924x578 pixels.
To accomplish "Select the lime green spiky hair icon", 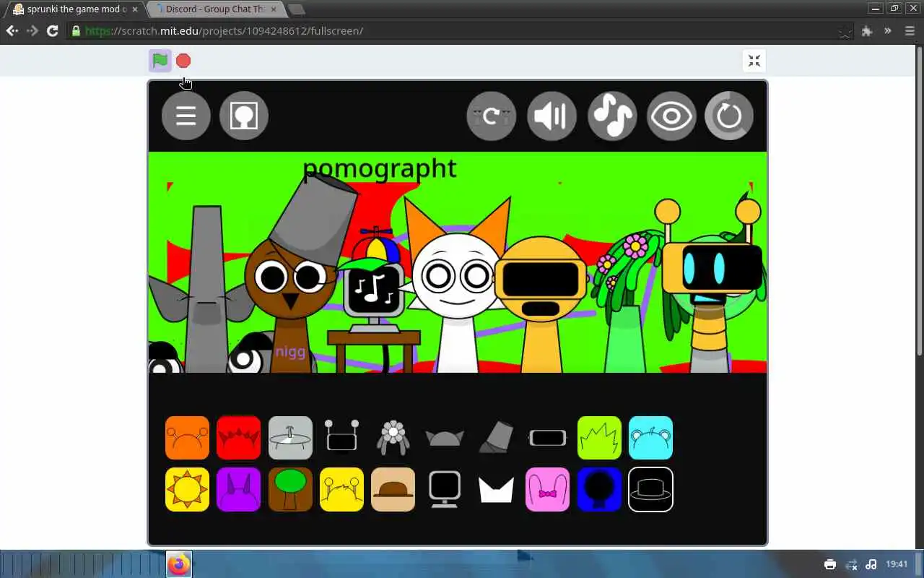I will (x=599, y=438).
